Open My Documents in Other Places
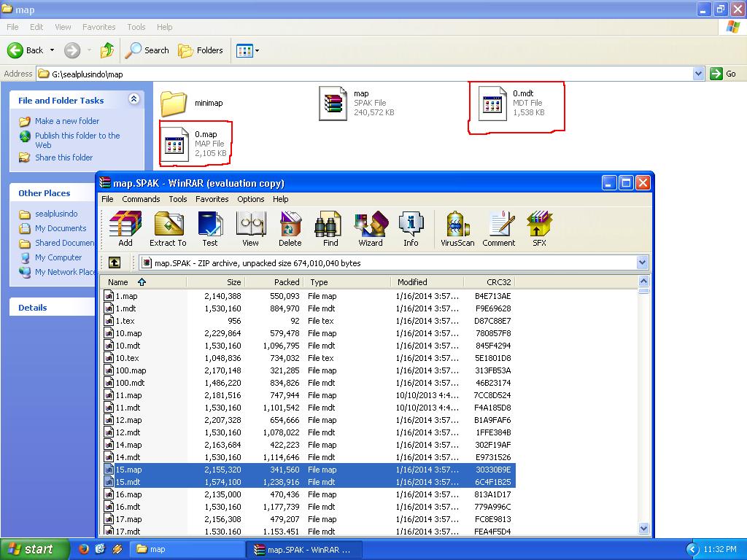This screenshot has height=560, width=747. (61, 228)
